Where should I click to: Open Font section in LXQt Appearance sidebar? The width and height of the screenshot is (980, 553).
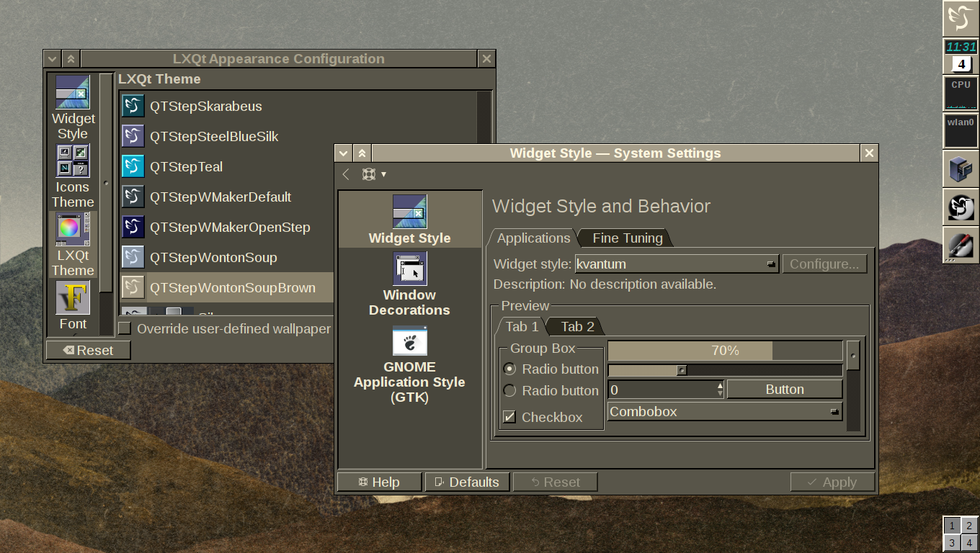(x=73, y=306)
